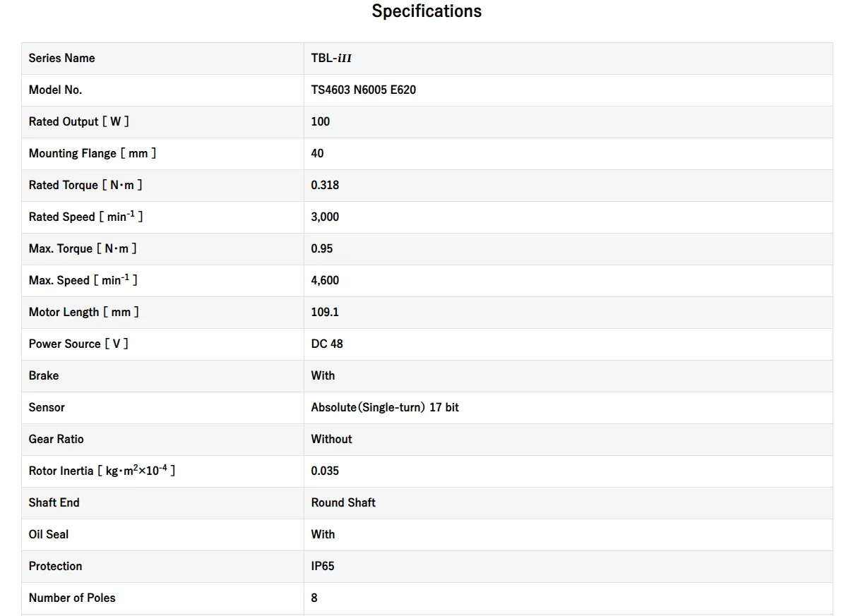Viewport: 846px width, 616px height.
Task: Select the DC 48 power source value
Action: tap(327, 344)
